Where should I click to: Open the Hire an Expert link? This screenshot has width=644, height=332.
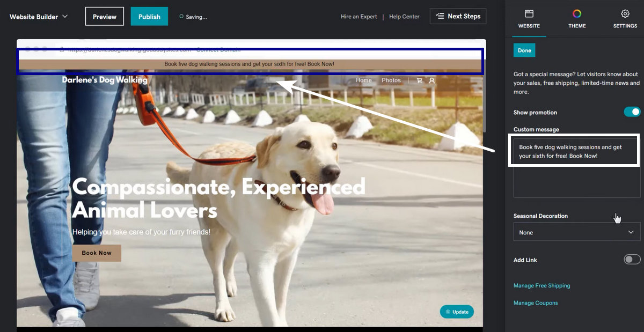pyautogui.click(x=358, y=17)
